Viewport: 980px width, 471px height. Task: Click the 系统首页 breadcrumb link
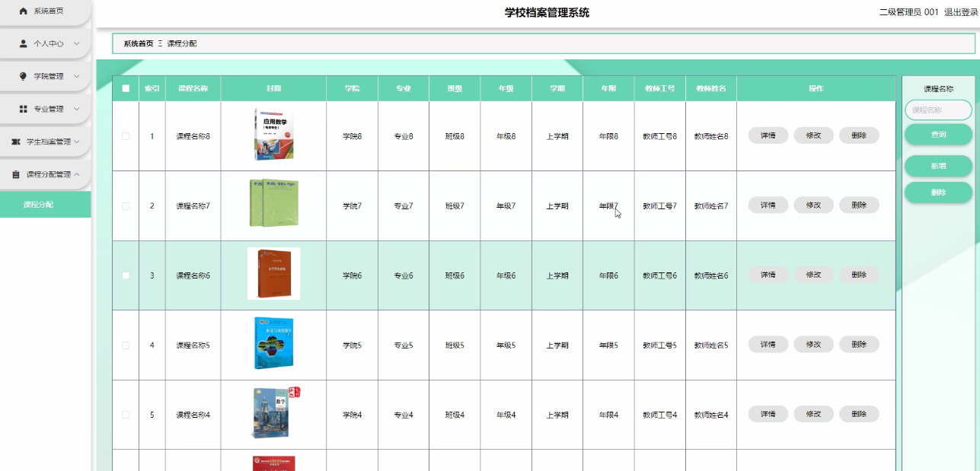(139, 44)
